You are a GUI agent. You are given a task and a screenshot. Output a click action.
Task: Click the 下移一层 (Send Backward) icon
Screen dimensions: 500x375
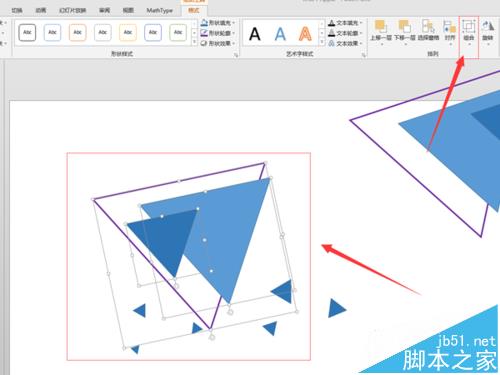click(x=404, y=26)
